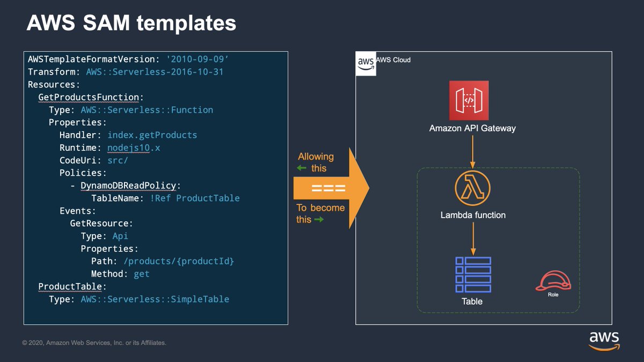644x362 pixels.
Task: Click the 'TableName:' key
Action: coord(118,198)
